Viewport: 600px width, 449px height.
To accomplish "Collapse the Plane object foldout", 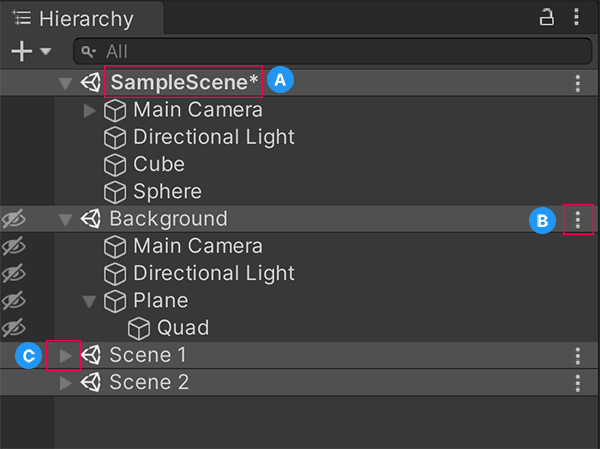I will pyautogui.click(x=90, y=300).
